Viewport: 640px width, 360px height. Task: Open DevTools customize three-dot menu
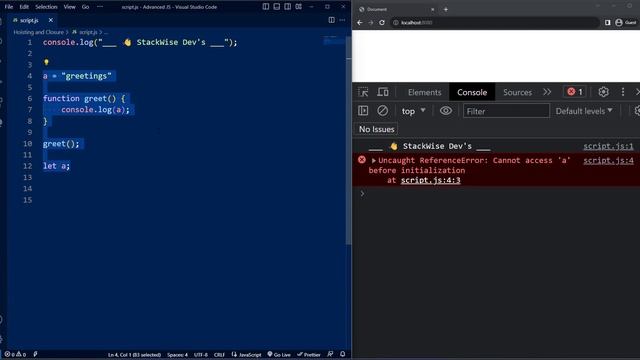[623, 92]
